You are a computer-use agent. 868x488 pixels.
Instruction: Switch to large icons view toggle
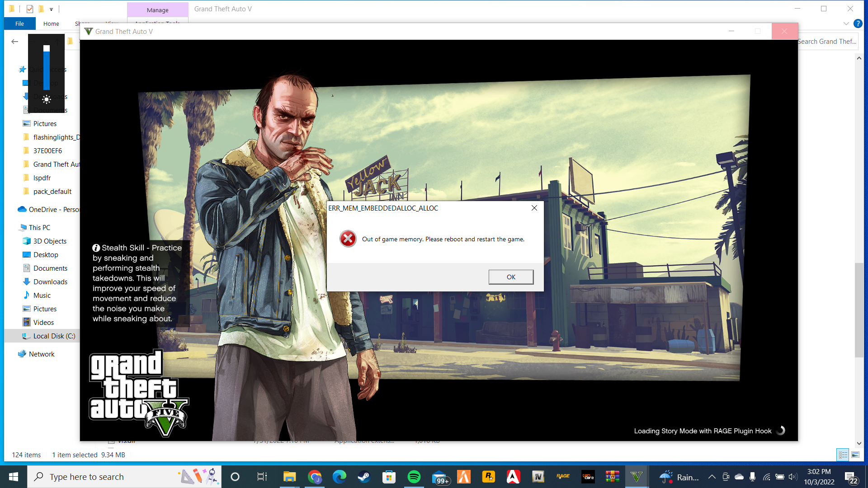pyautogui.click(x=855, y=455)
